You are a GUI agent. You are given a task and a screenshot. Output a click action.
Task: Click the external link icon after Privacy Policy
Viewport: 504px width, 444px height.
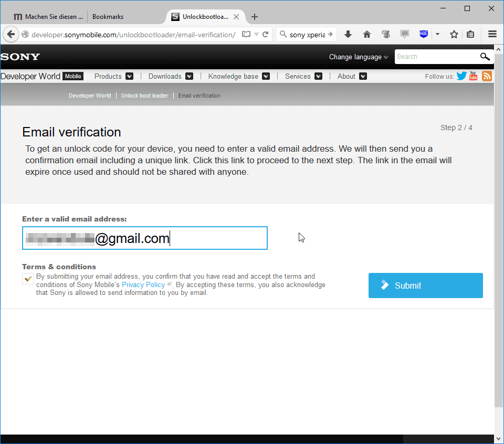[169, 284]
